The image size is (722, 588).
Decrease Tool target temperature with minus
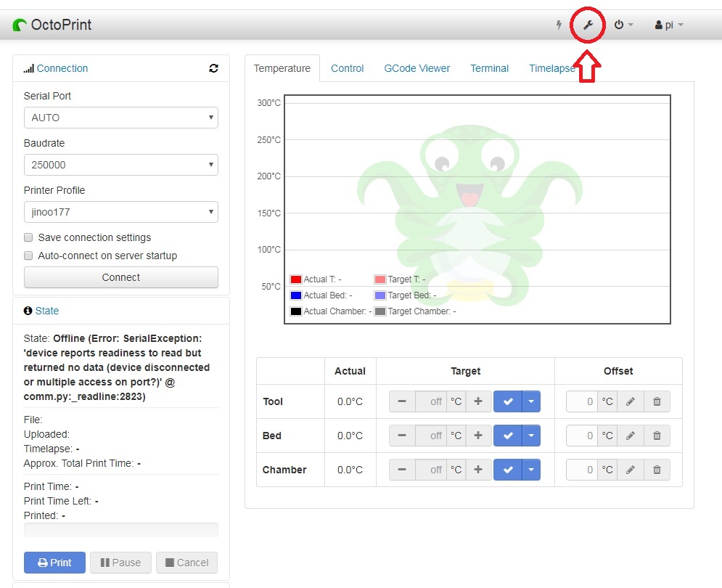click(402, 401)
